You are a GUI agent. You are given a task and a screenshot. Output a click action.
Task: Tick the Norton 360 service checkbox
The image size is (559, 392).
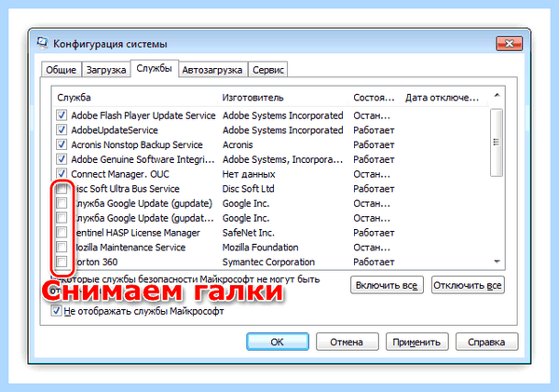click(61, 262)
